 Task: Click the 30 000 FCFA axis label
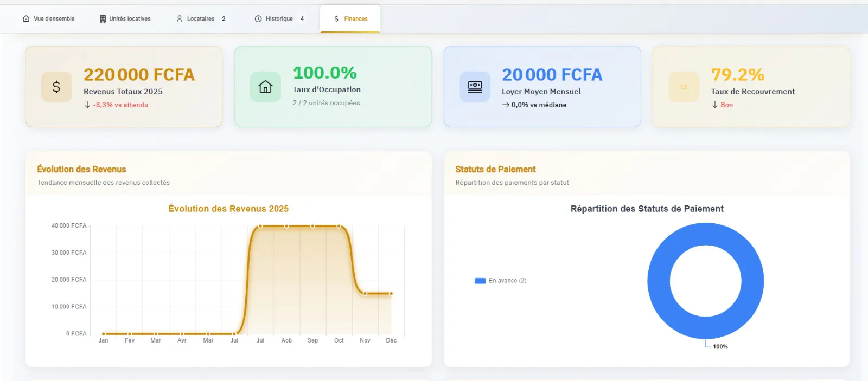coord(69,253)
